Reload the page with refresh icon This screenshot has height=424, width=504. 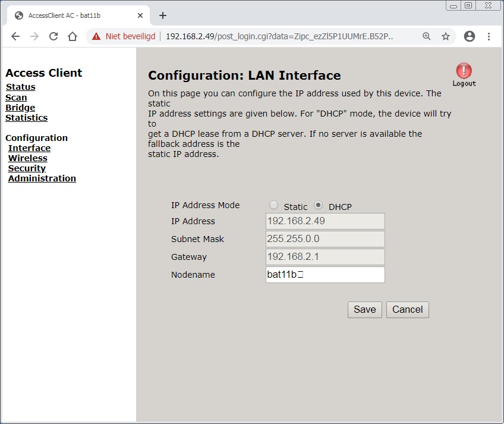(53, 36)
